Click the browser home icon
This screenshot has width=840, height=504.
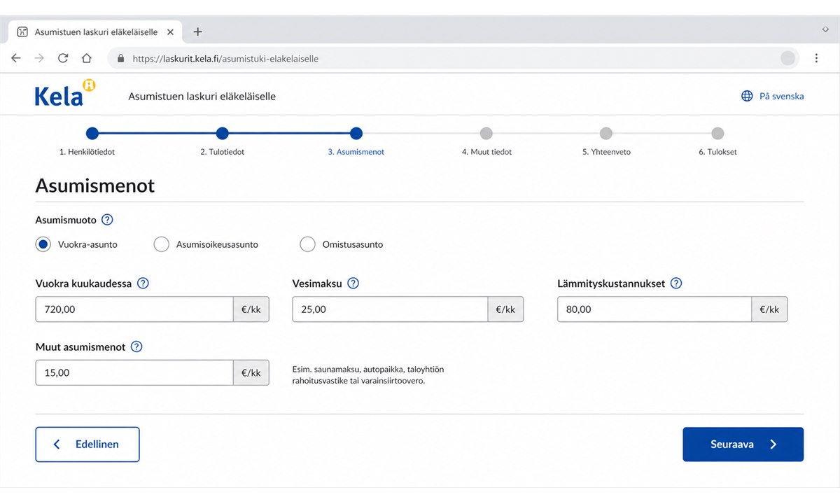coord(86,58)
